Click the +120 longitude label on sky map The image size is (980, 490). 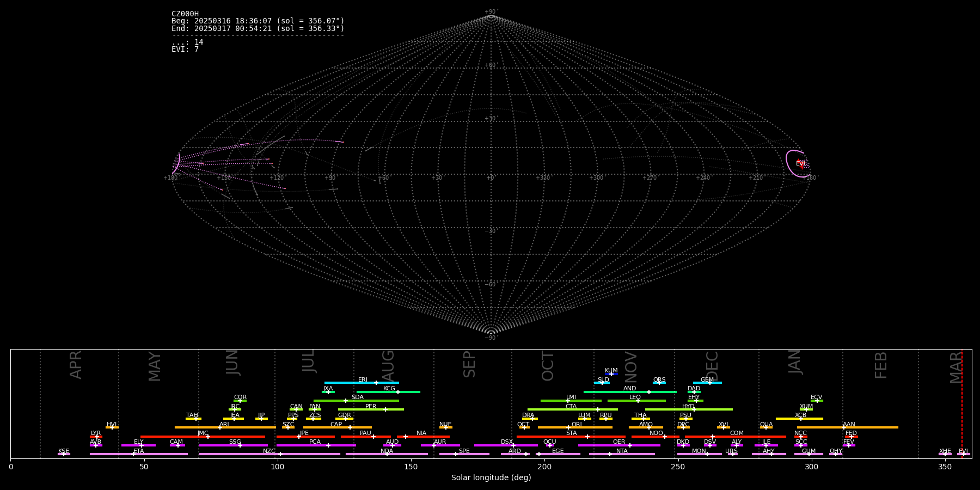[277, 178]
